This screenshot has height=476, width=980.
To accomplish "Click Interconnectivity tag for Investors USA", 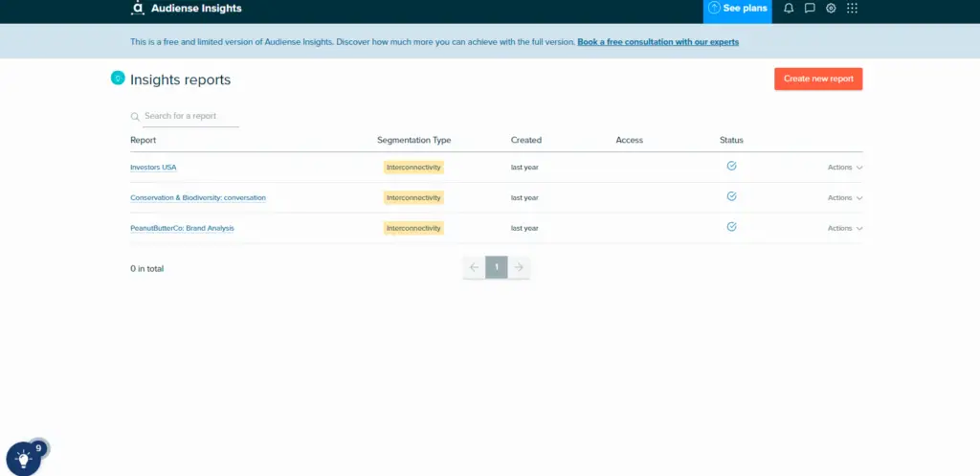I will point(413,167).
